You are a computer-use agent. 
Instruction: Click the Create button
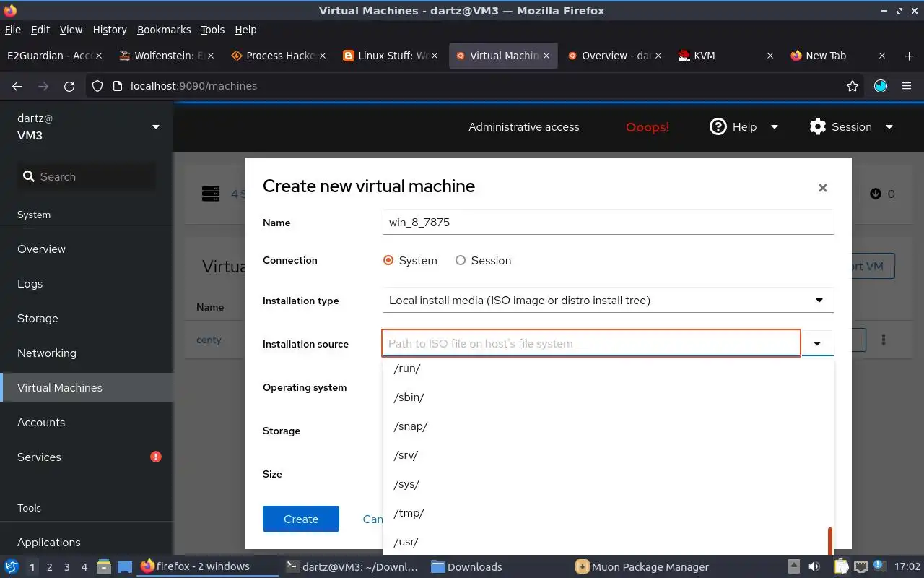301,519
